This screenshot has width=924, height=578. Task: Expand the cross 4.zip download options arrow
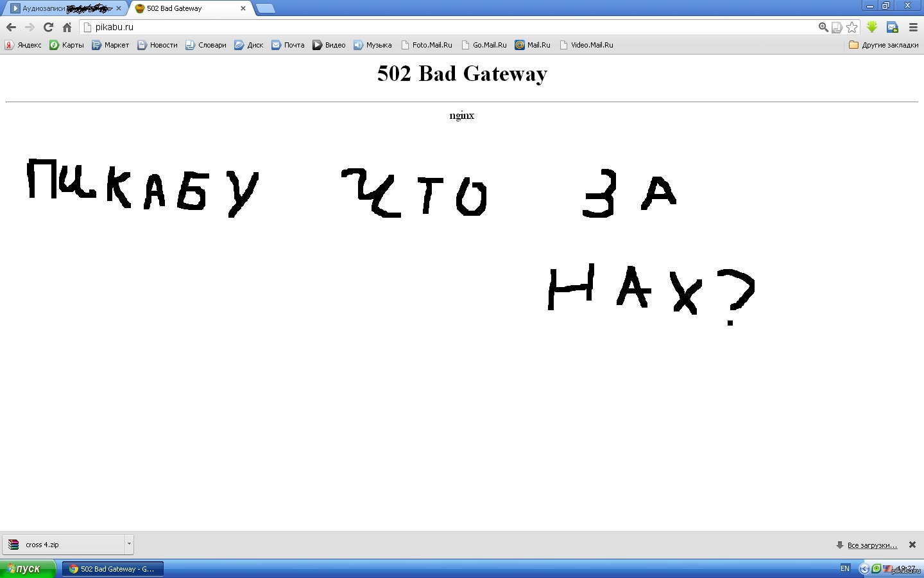coord(129,545)
